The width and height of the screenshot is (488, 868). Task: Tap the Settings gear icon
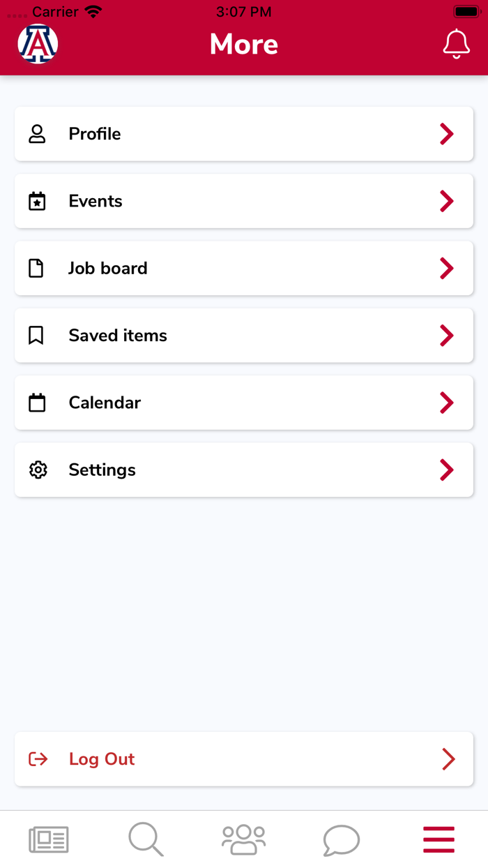pos(38,470)
